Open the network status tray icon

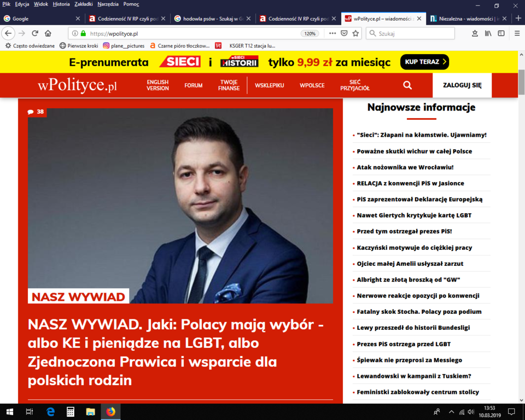point(462,412)
